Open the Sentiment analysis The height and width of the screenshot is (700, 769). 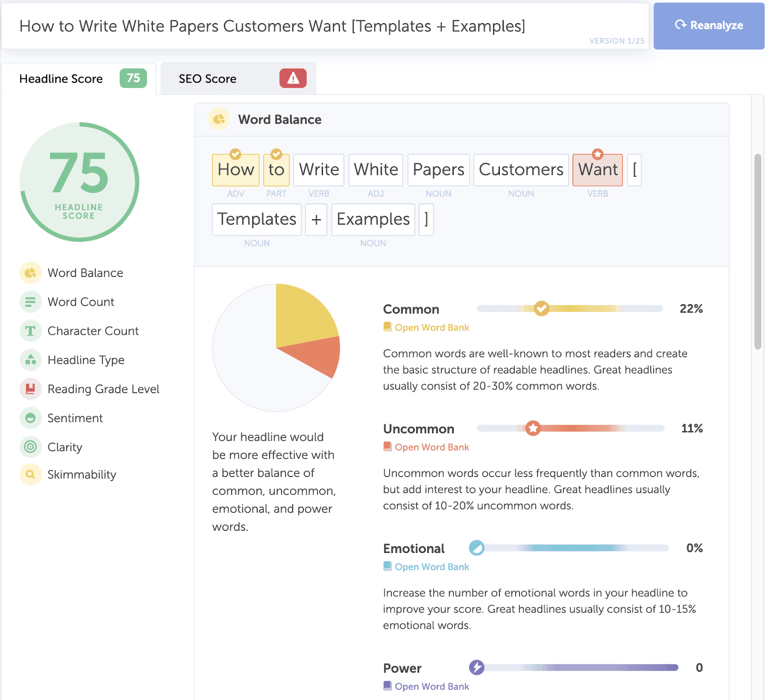(x=75, y=418)
